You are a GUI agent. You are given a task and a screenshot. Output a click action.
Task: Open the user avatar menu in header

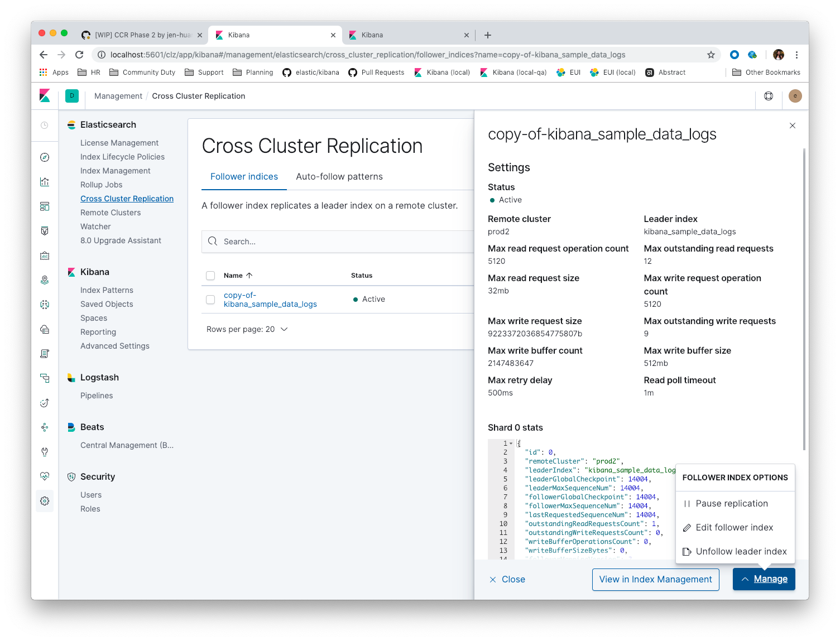[795, 96]
